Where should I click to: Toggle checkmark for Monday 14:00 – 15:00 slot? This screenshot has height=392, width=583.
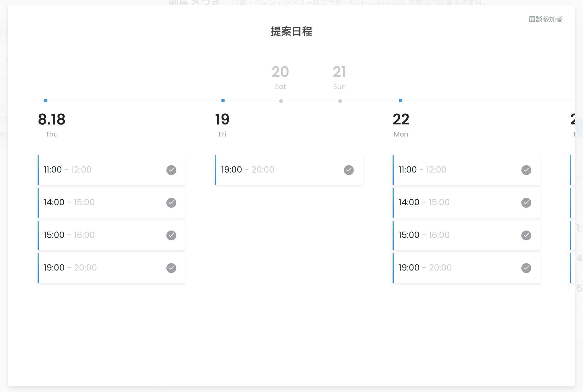point(526,203)
